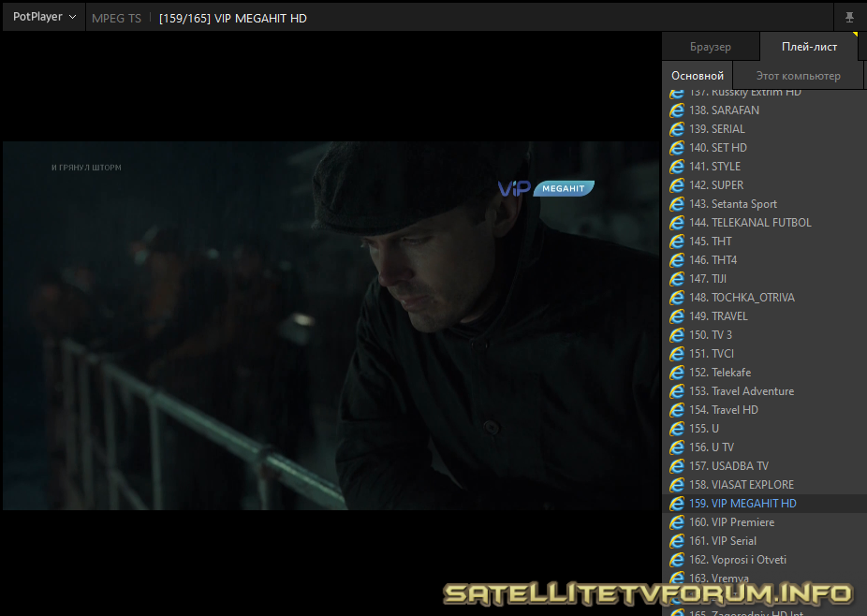Play channel 156. U TV
867x616 pixels.
(x=764, y=447)
